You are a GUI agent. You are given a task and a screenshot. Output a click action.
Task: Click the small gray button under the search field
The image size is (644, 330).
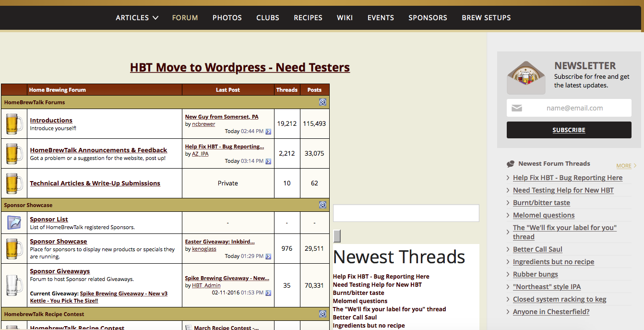[337, 236]
